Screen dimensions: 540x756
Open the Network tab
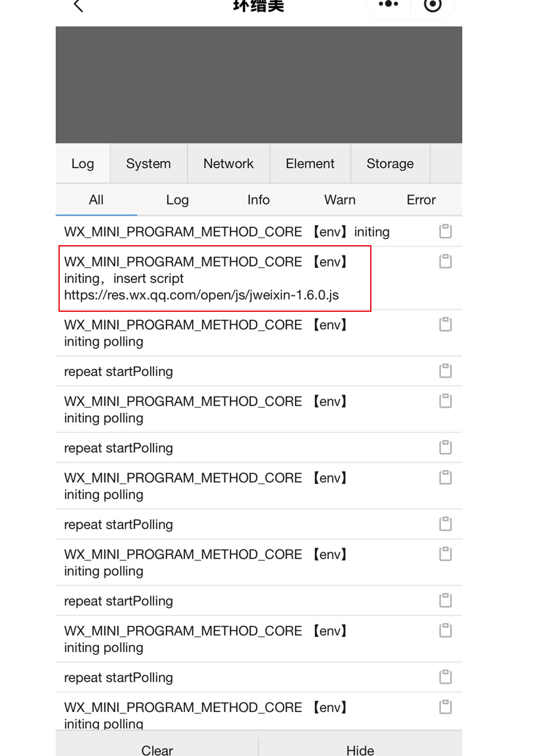pos(228,163)
